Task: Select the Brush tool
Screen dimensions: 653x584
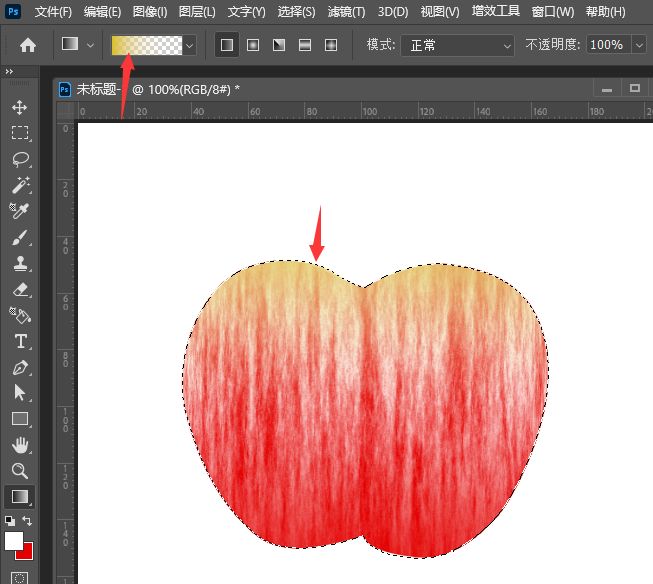Action: click(20, 237)
